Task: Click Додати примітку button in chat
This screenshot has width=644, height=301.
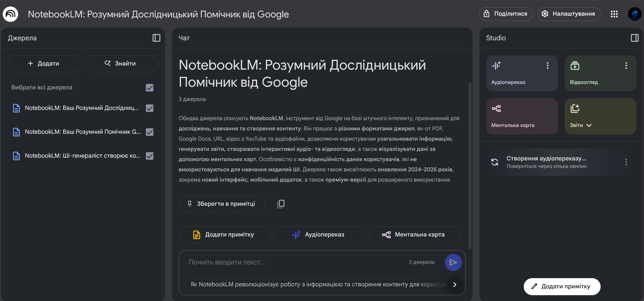Action: [224, 235]
